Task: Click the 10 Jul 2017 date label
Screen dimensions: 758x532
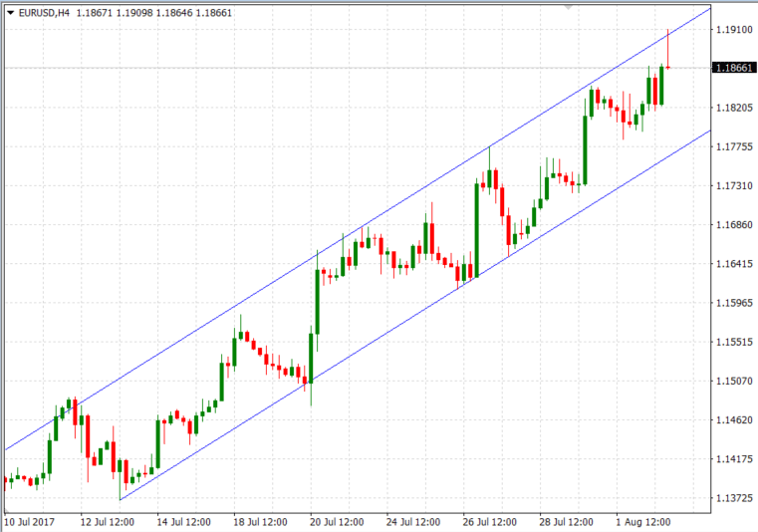Action: tap(30, 522)
